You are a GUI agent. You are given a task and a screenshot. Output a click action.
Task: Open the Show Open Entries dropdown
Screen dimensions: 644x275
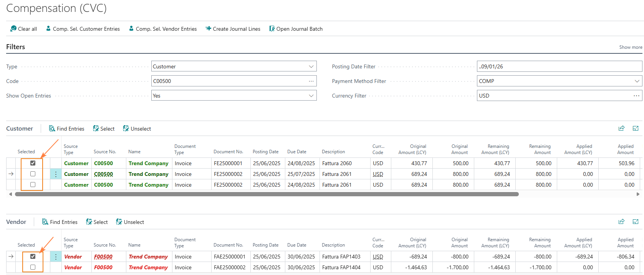[311, 96]
